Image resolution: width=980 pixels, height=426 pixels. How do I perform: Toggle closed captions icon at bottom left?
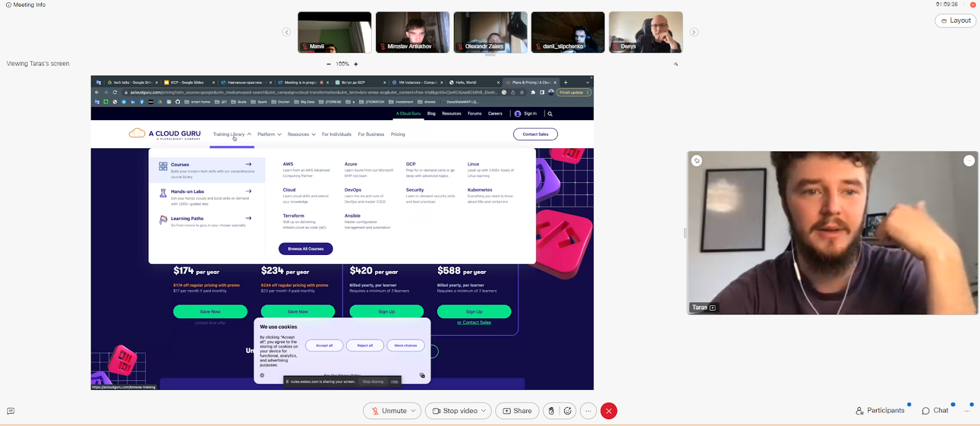10,411
